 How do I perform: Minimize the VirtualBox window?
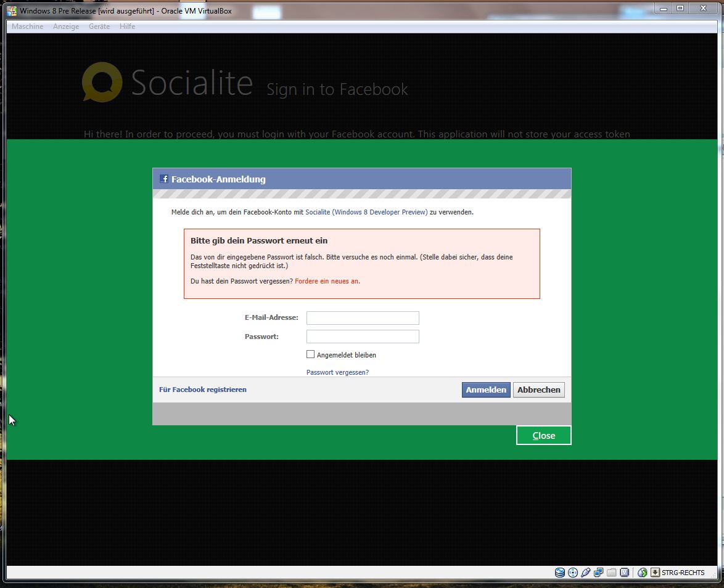click(664, 8)
